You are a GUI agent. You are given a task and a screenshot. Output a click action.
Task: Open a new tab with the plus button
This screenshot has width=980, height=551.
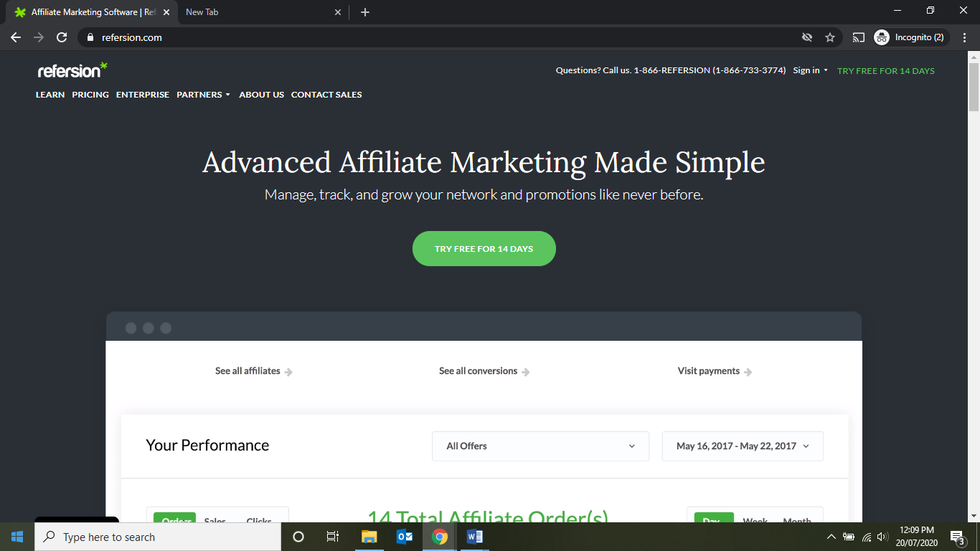coord(365,12)
